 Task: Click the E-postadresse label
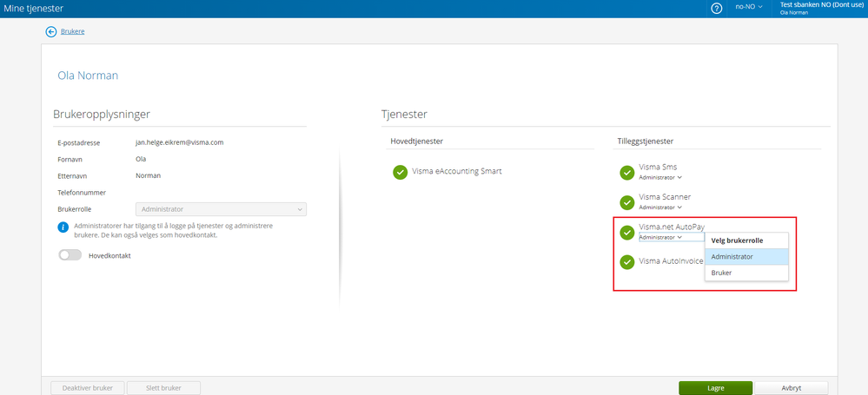coord(78,142)
